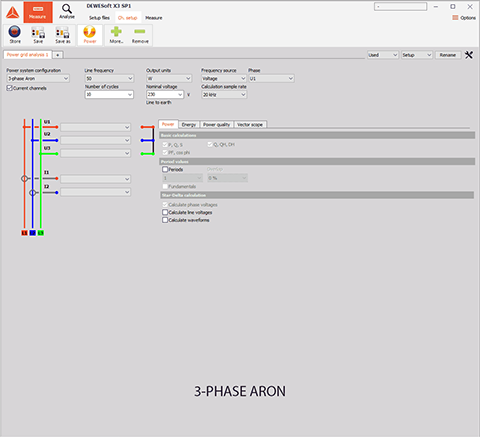Switch to the Vector scope tab
This screenshot has height=437, width=480.
250,124
